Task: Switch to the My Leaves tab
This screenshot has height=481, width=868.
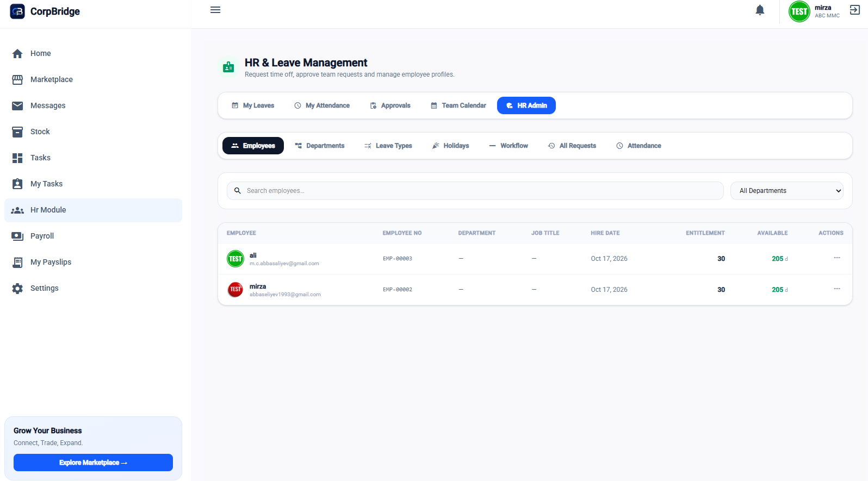Action: pos(253,105)
